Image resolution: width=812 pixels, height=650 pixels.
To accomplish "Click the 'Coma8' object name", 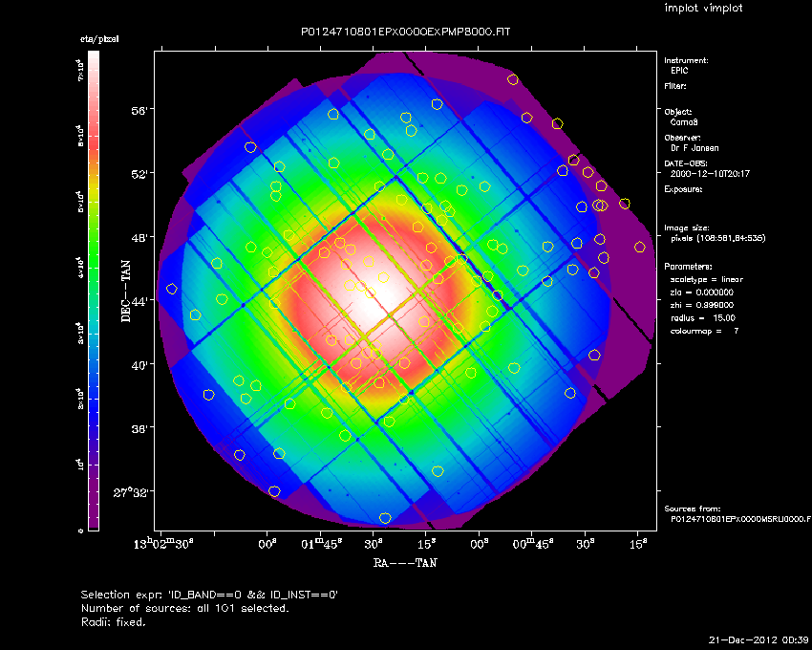I will pos(684,122).
